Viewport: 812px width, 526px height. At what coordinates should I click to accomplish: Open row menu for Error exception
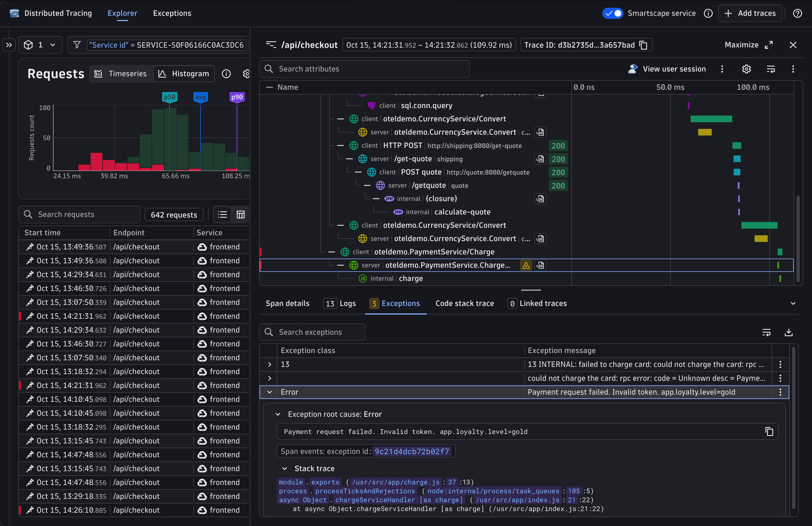click(780, 392)
